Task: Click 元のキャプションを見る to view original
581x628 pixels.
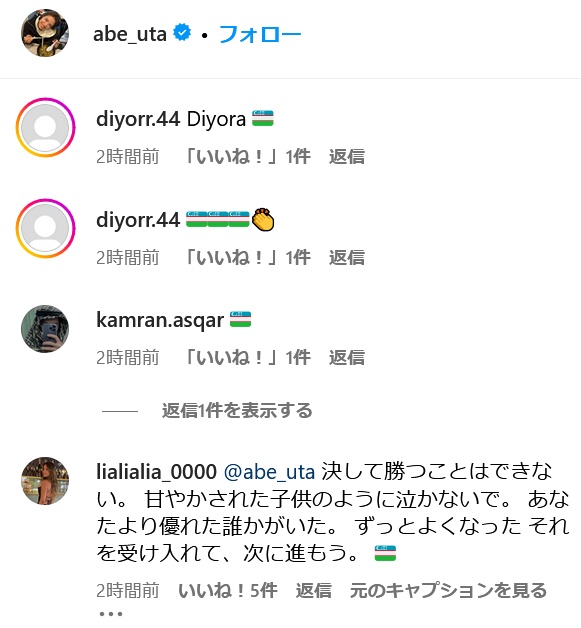Action: coord(448,591)
